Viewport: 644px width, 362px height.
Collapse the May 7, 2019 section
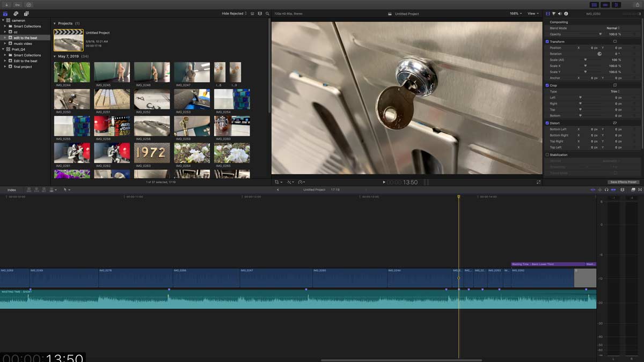click(x=55, y=56)
